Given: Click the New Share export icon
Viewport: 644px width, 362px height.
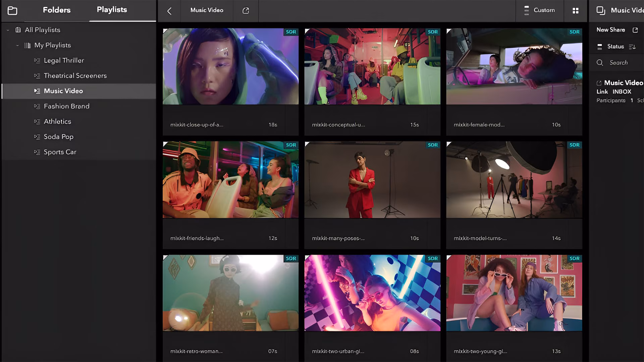Looking at the screenshot, I should [635, 30].
